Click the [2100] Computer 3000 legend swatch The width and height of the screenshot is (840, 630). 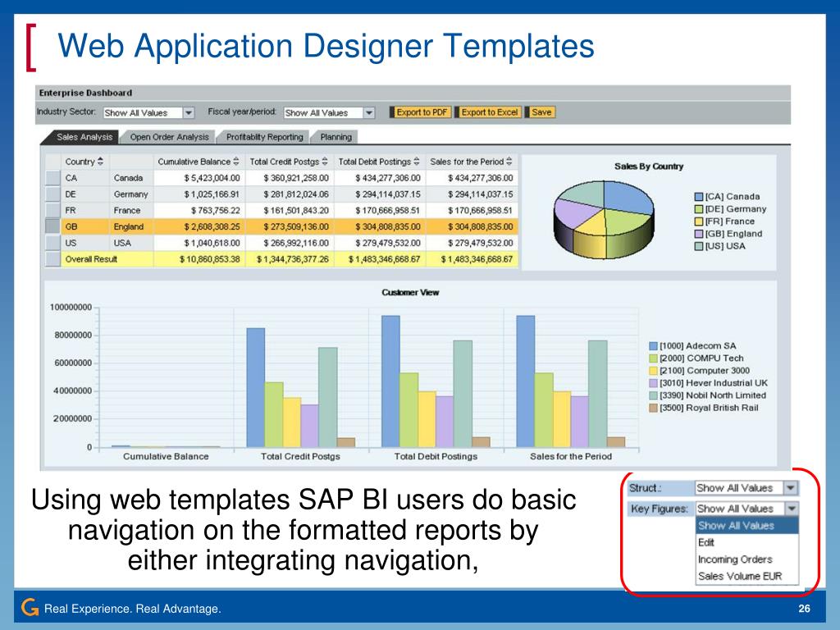tap(653, 371)
